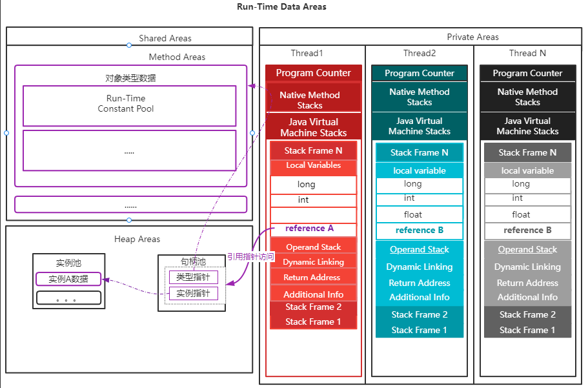Select the black Thread N Program Counter block

(x=527, y=73)
